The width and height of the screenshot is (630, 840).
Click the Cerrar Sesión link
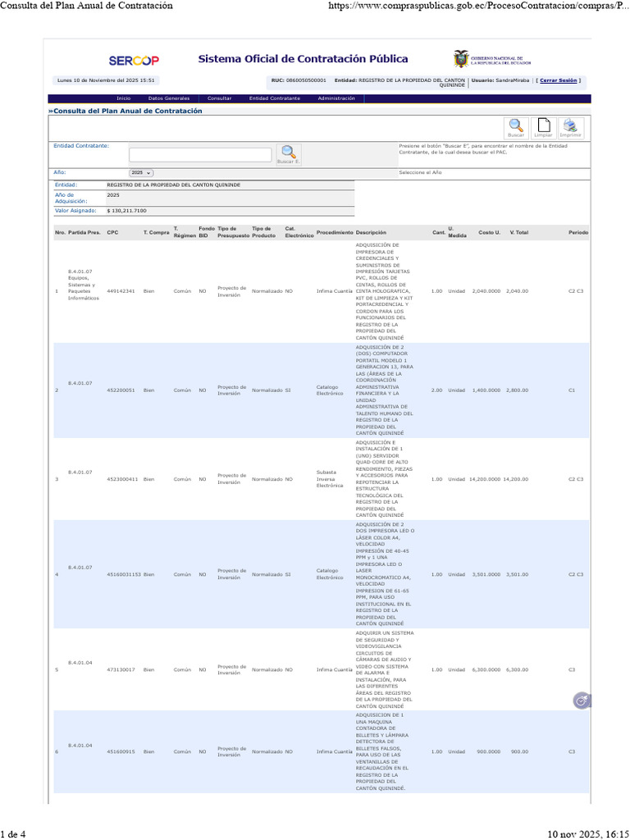pyautogui.click(x=558, y=80)
